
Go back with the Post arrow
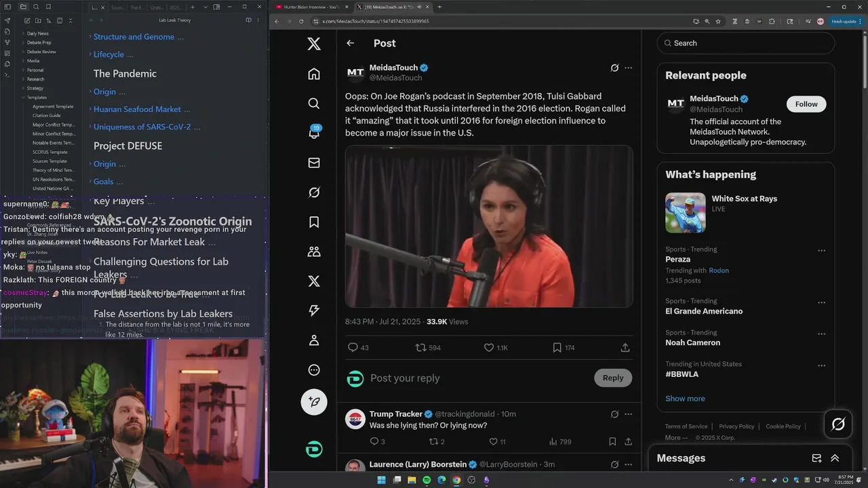(350, 43)
